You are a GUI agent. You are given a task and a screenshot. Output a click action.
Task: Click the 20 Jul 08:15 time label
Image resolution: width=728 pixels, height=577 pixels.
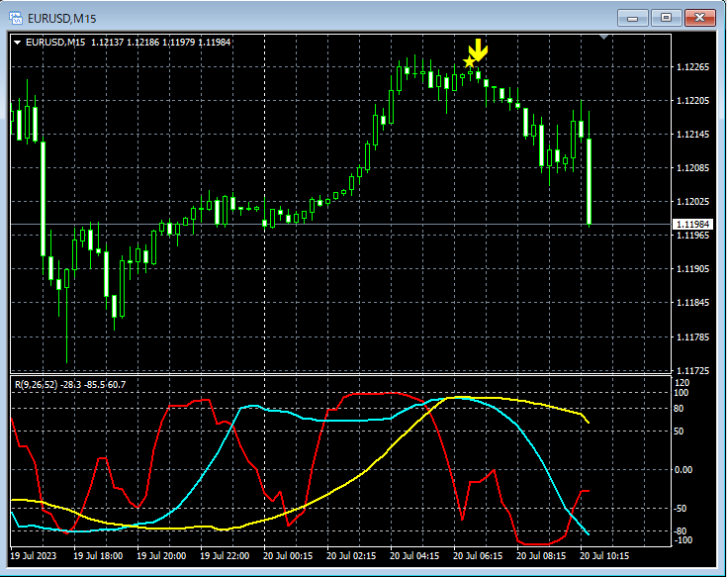[x=541, y=556]
